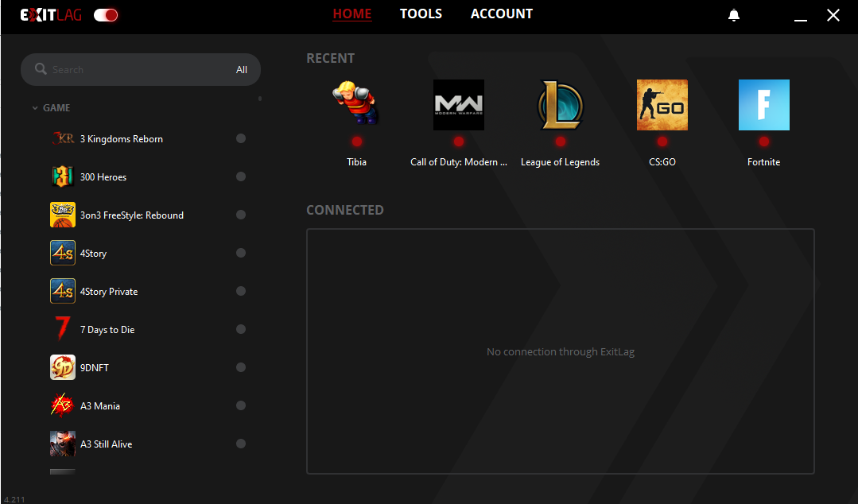This screenshot has height=504, width=858.
Task: Toggle status dot for 4Story Private
Action: pos(241,291)
